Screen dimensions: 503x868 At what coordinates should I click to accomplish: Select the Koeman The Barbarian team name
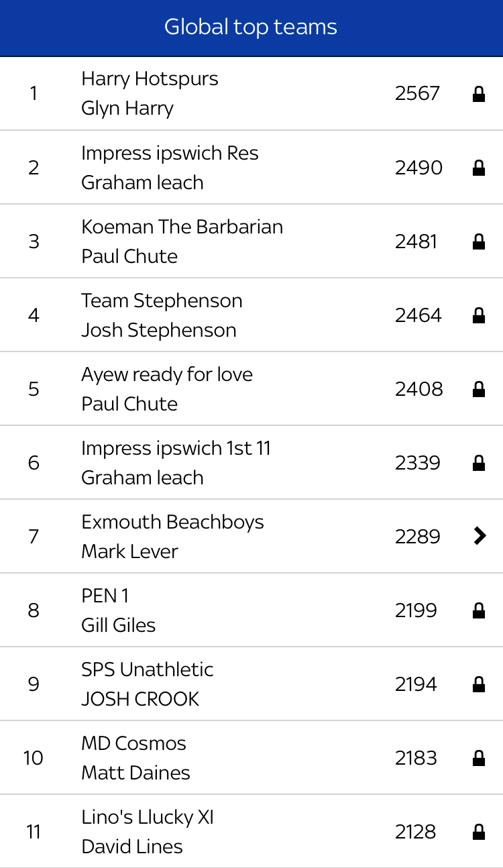182,227
